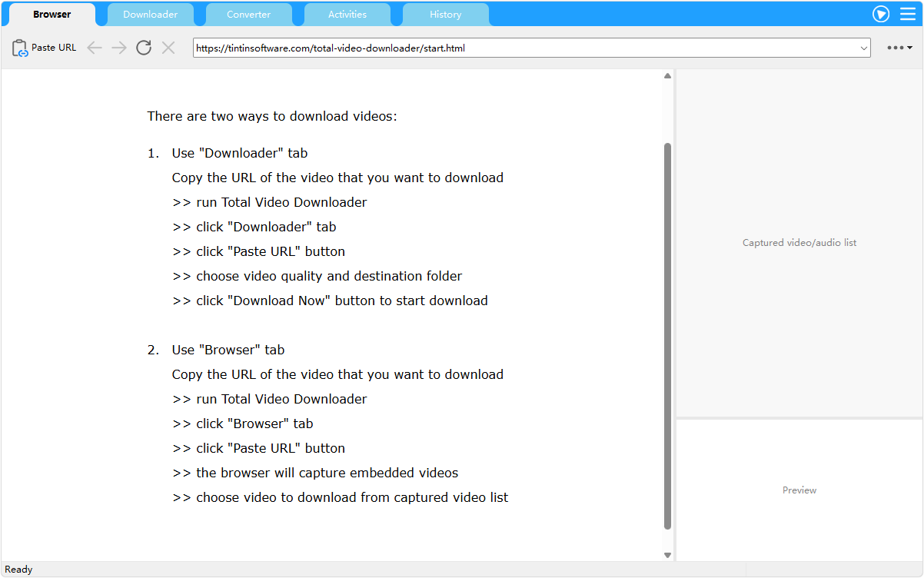Image resolution: width=924 pixels, height=578 pixels.
Task: Click the Paste URL clipboard icon
Action: click(x=20, y=48)
